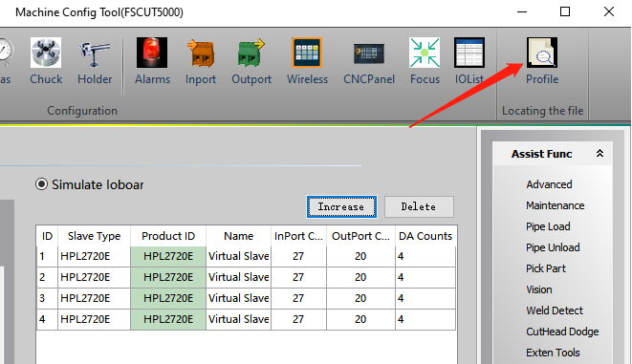Click DA Counts value 4 in row 1
632x364 pixels.
click(x=425, y=256)
